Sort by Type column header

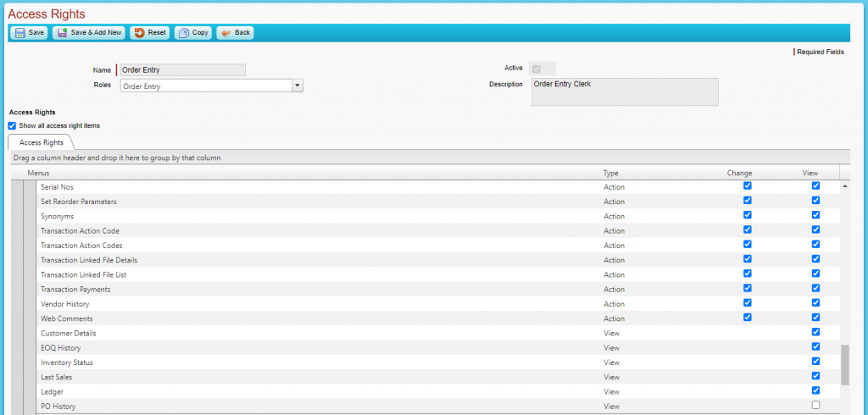[x=610, y=173]
